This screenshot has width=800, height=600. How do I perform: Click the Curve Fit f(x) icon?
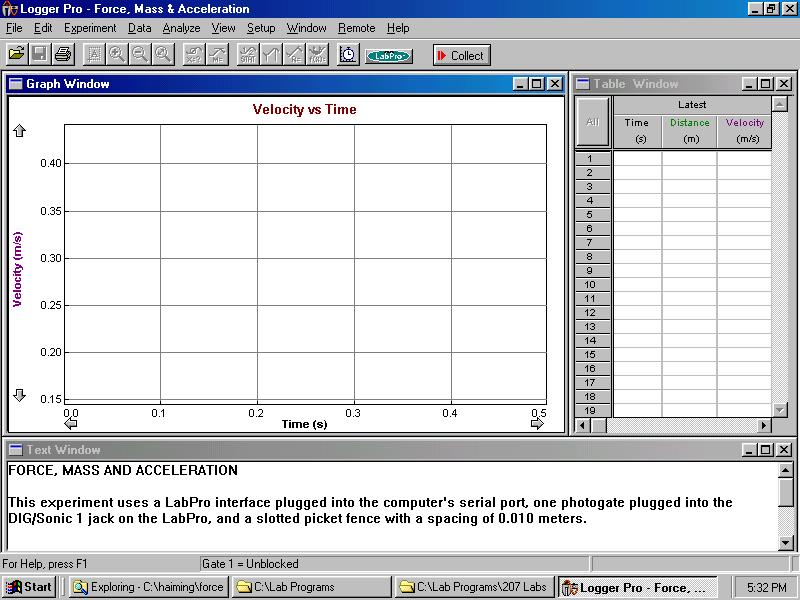click(317, 54)
